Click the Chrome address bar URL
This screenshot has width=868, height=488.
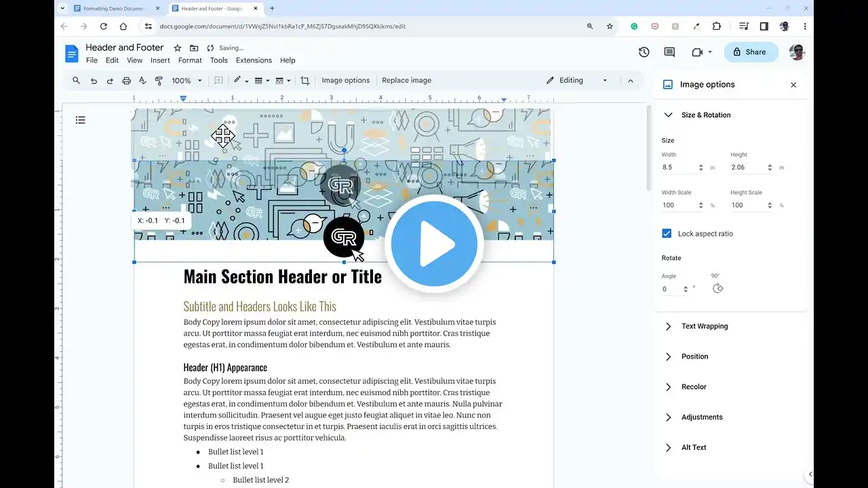point(283,26)
